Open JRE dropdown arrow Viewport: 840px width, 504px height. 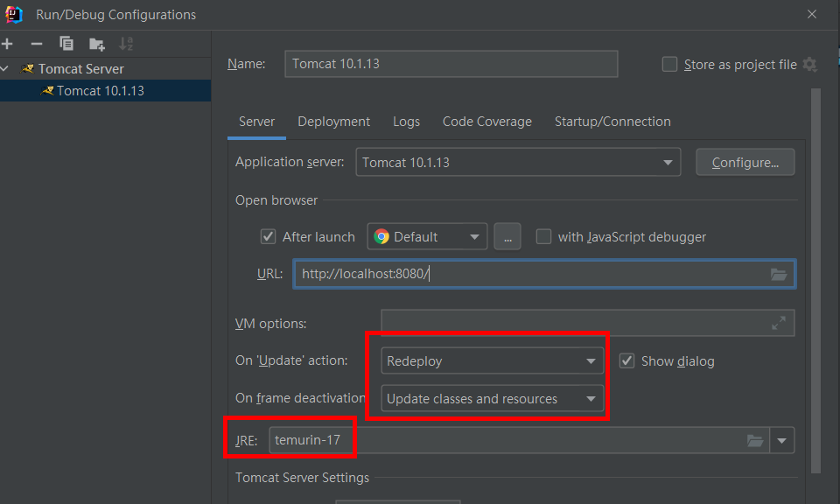tap(782, 440)
